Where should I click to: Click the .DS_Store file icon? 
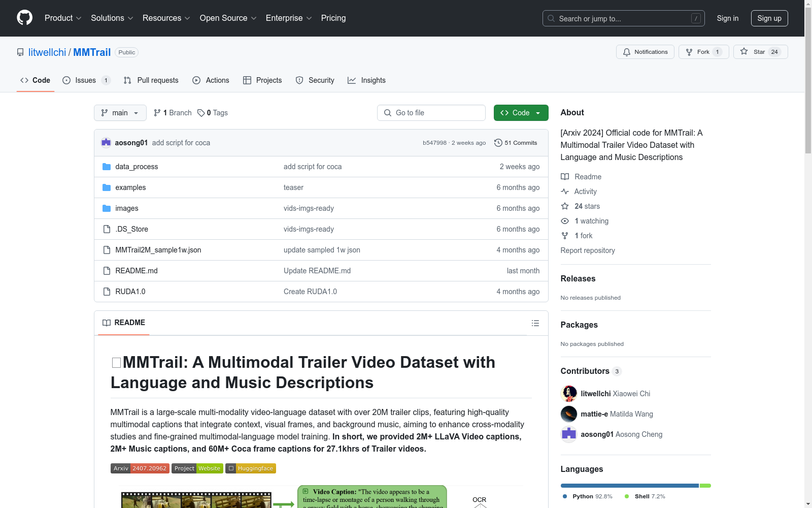point(107,229)
